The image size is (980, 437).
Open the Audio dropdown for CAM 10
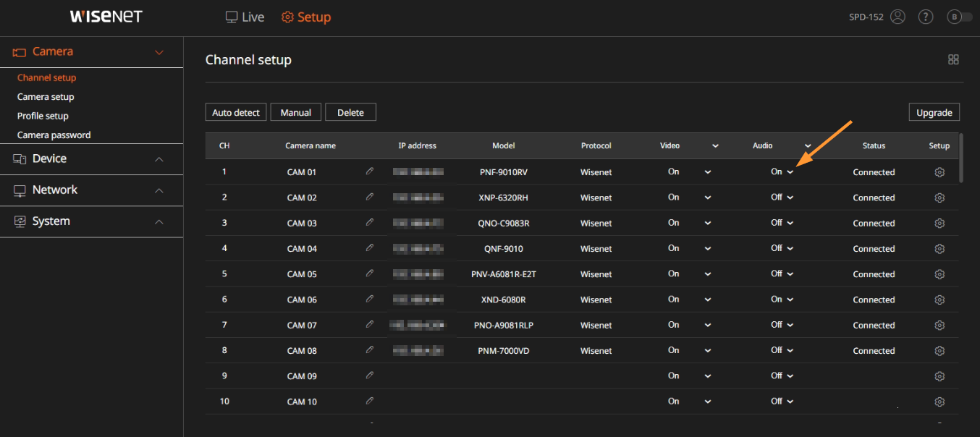click(x=790, y=402)
